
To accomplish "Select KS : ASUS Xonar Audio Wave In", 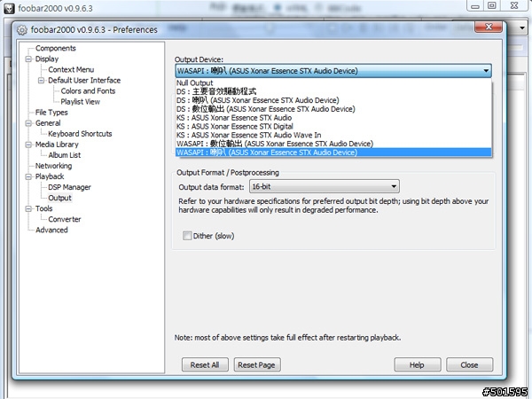I will (x=333, y=135).
